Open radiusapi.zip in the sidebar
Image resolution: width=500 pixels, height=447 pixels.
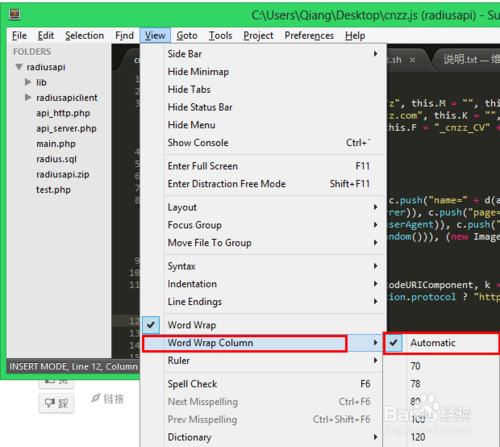click(x=63, y=174)
